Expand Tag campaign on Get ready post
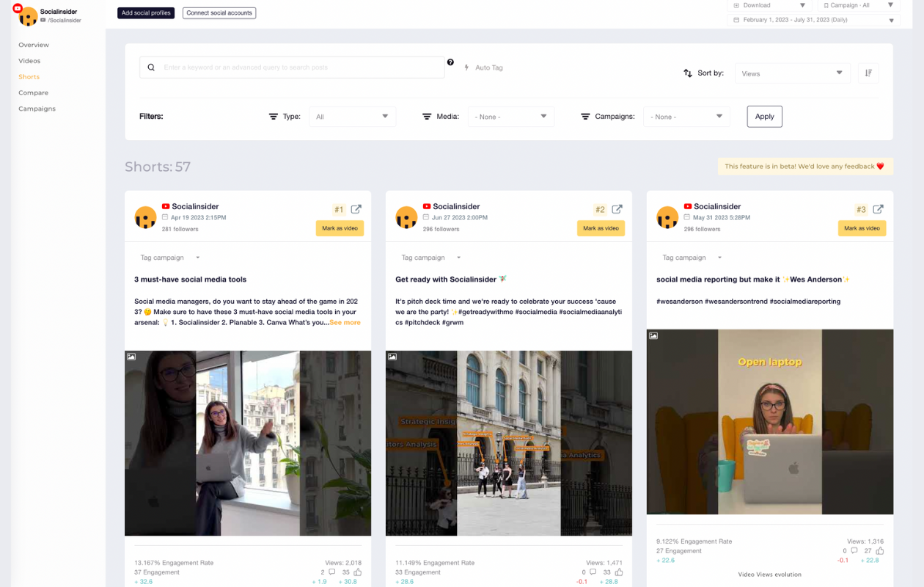This screenshot has width=924, height=587. point(431,258)
